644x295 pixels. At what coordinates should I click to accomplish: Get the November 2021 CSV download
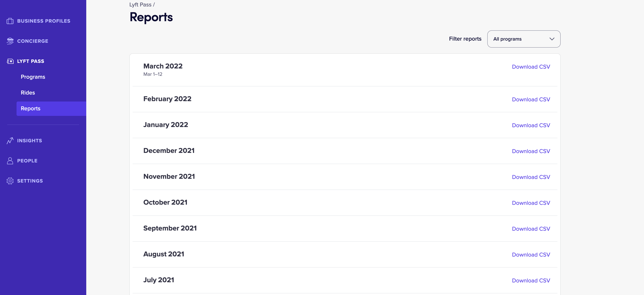(x=531, y=177)
